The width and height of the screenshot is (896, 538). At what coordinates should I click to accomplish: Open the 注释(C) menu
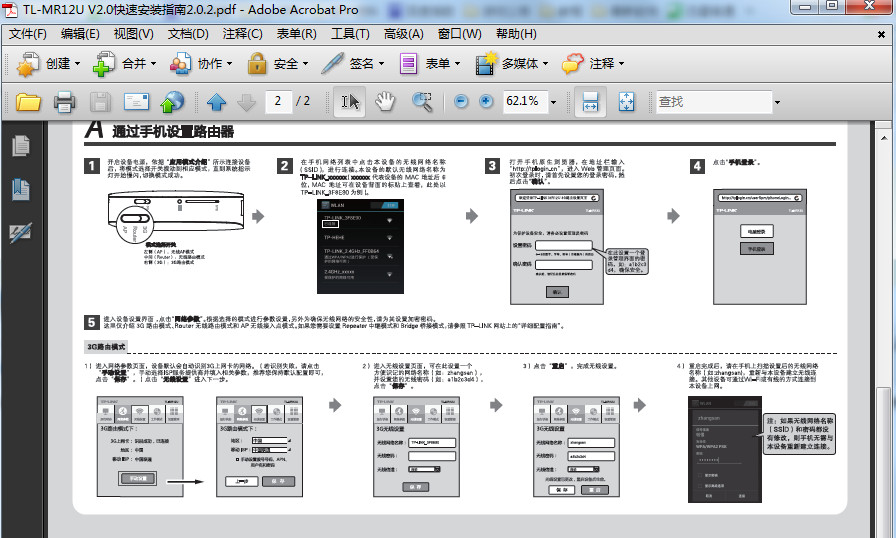click(x=242, y=34)
